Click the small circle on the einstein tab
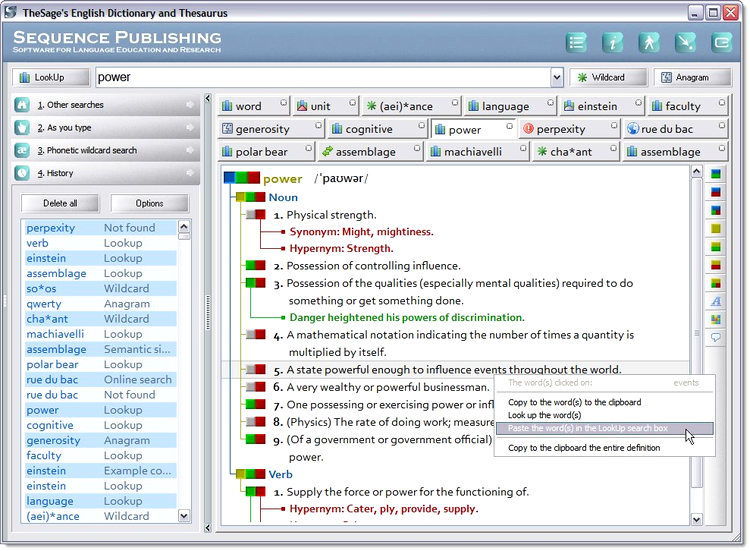Viewport: 750px width, 551px height. click(636, 102)
